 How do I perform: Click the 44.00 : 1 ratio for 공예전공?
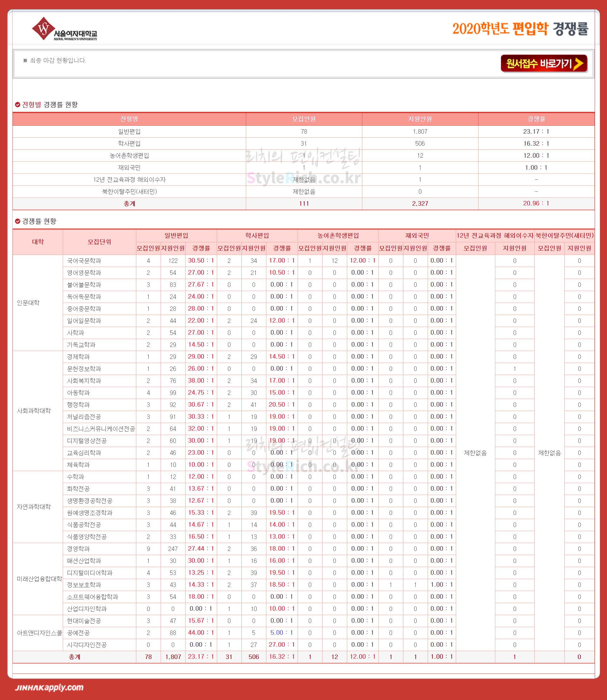[201, 632]
